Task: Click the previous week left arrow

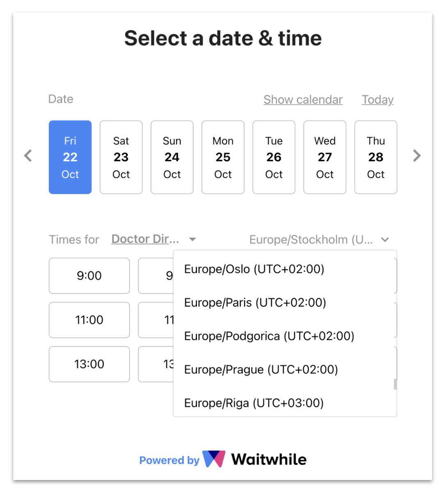Action: (x=28, y=156)
